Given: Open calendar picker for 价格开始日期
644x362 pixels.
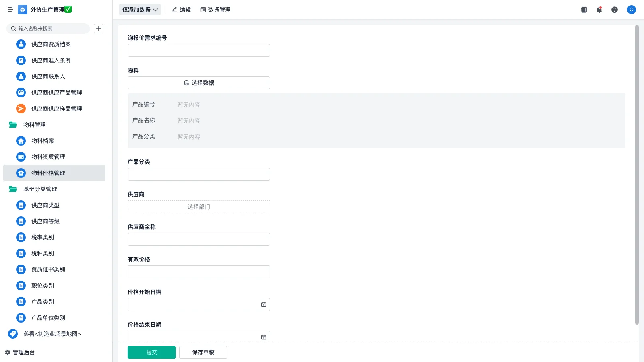Looking at the screenshot, I should click(x=264, y=304).
